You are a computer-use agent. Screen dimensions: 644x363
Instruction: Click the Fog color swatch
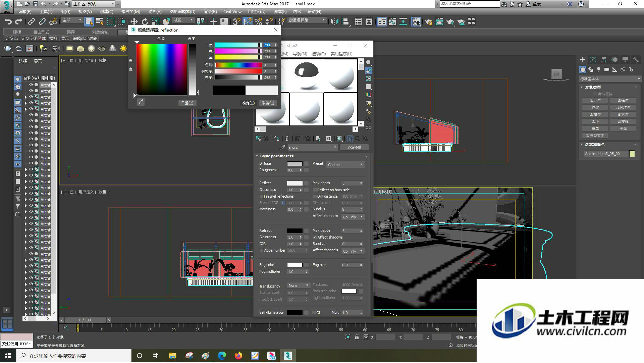294,265
